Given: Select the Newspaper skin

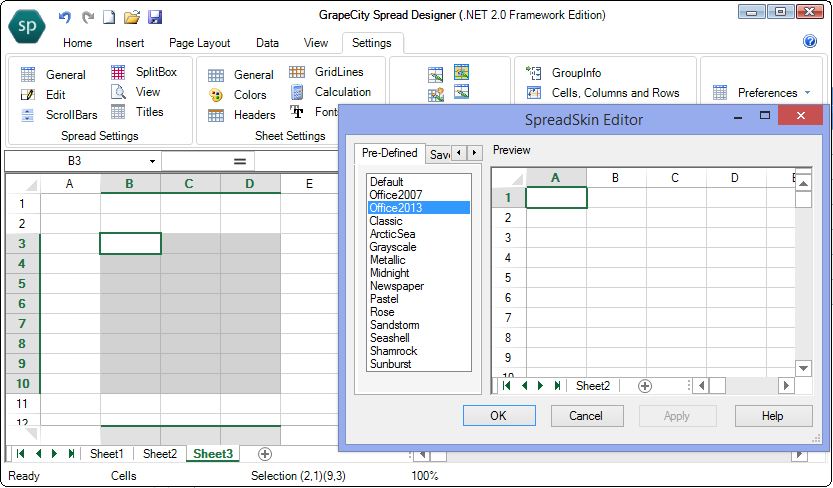Looking at the screenshot, I should tap(419, 286).
